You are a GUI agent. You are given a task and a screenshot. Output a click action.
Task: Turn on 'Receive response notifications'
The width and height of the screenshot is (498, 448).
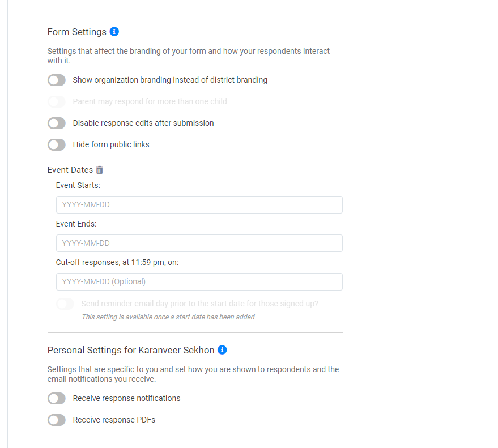coord(56,398)
